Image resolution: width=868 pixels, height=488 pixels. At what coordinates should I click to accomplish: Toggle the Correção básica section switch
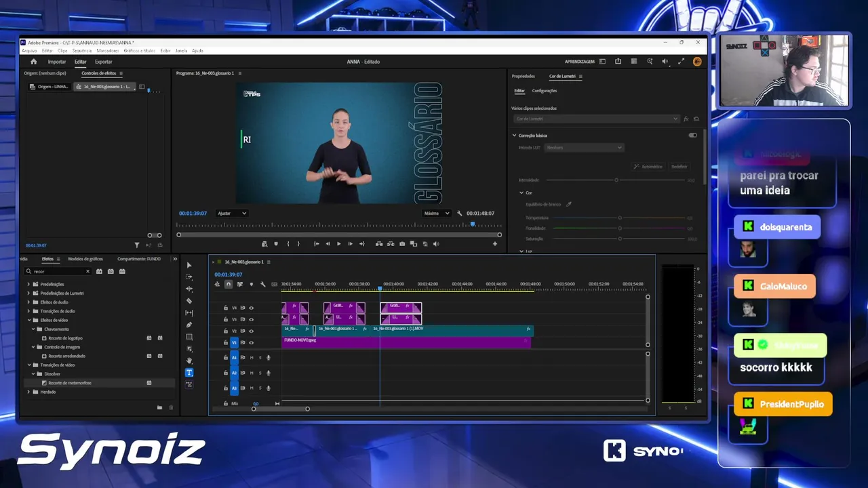(692, 135)
